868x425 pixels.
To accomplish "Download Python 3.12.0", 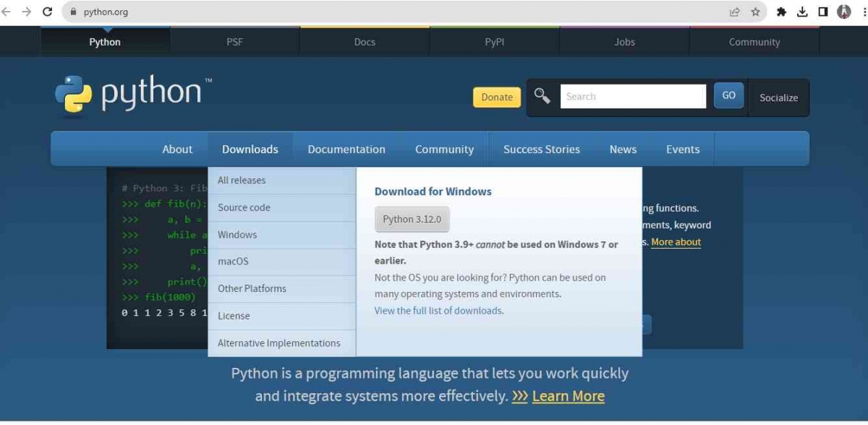I will 412,219.
